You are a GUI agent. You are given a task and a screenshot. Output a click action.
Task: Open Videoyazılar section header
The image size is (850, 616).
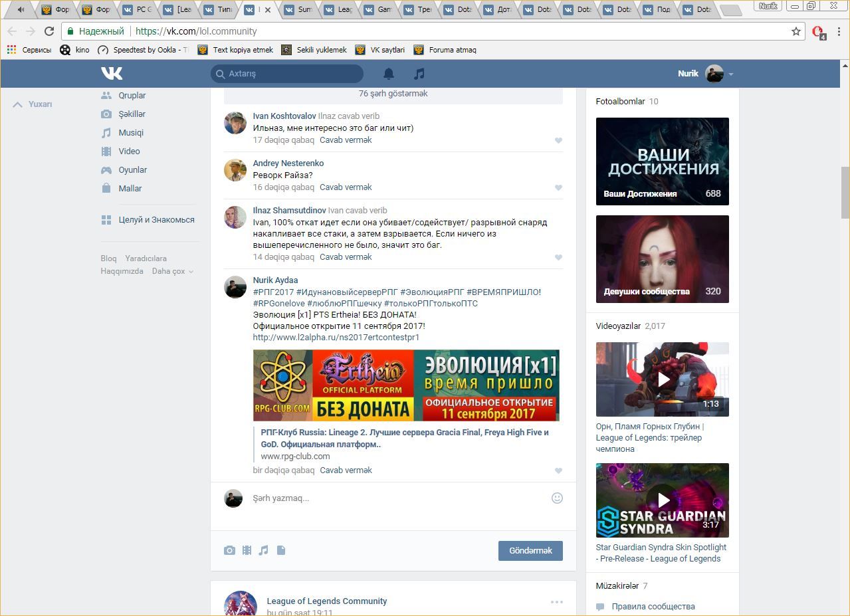click(618, 326)
